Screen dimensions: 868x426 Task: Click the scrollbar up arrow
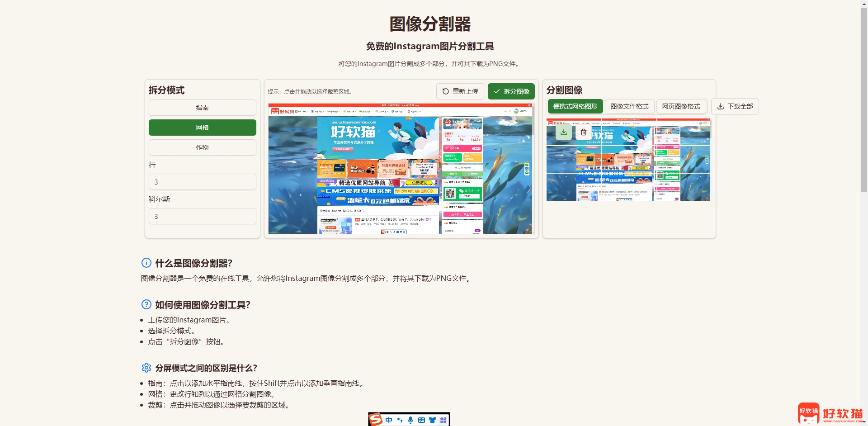[x=864, y=4]
